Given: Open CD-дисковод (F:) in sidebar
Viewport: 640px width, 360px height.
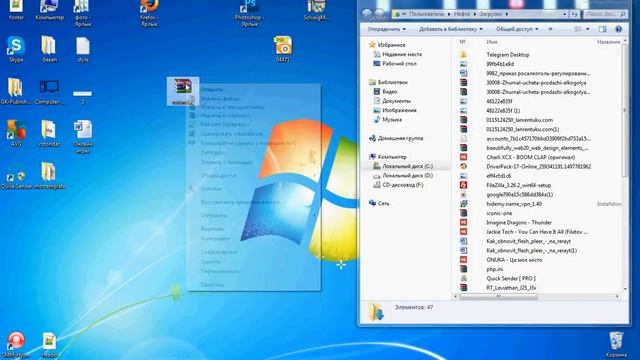Looking at the screenshot, I should coord(398,185).
